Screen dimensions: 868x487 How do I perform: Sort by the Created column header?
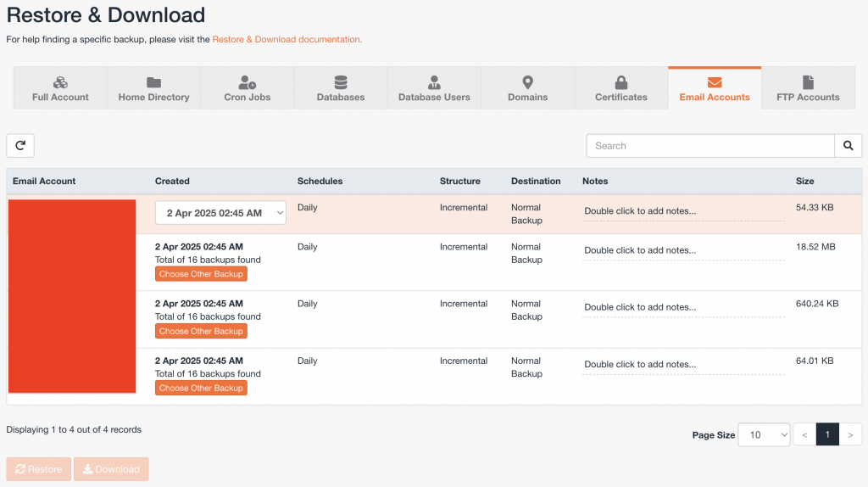pos(172,182)
